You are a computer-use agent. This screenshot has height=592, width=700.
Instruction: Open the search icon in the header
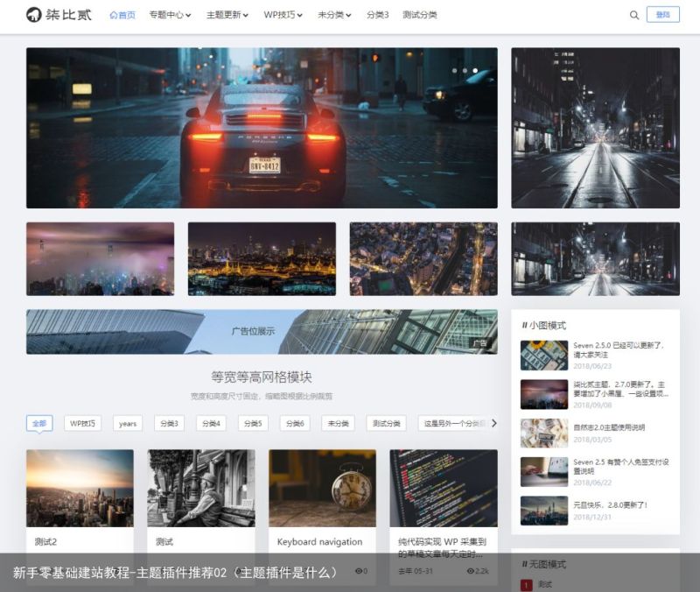pyautogui.click(x=633, y=15)
